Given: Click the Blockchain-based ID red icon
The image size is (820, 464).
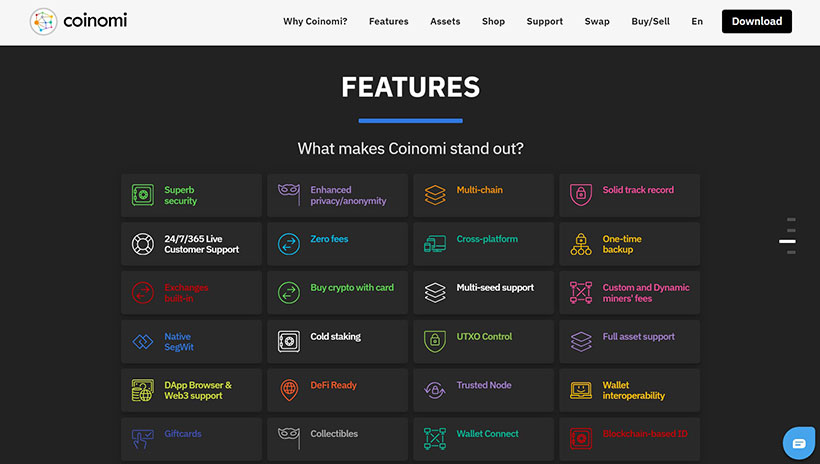Looking at the screenshot, I should [x=581, y=439].
